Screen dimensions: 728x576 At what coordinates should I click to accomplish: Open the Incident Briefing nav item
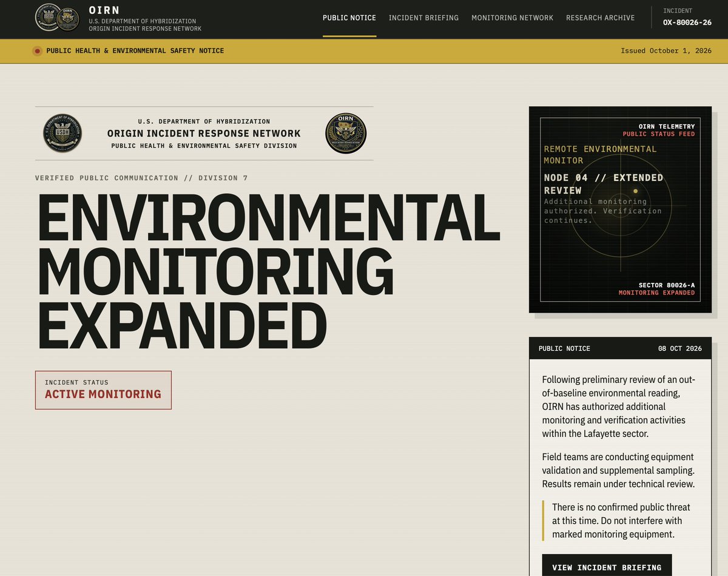point(423,18)
